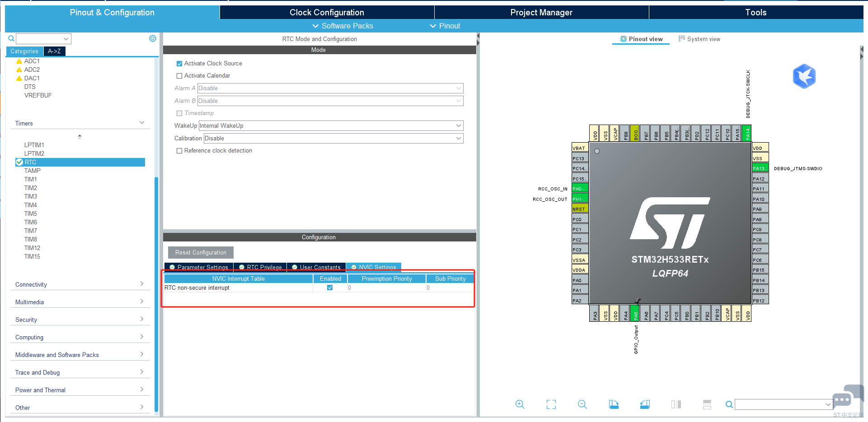Open the Software Packs menu
The image size is (868, 422).
[343, 26]
